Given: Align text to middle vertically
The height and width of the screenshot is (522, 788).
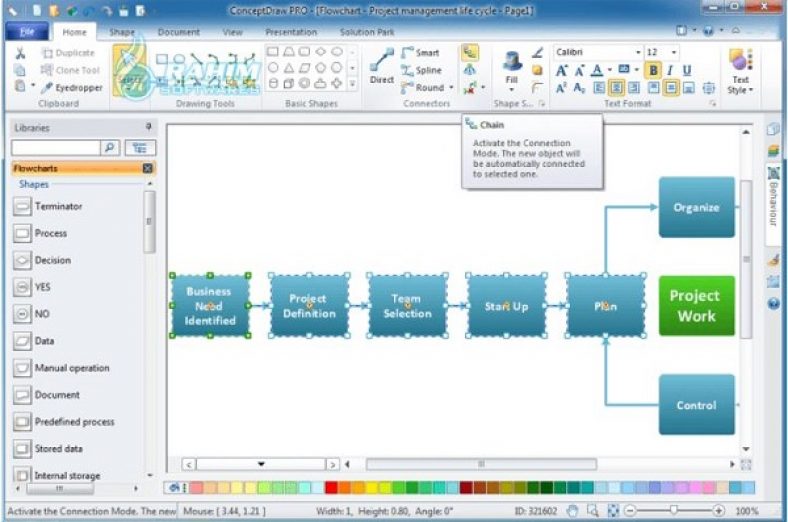Looking at the screenshot, I should [x=671, y=88].
